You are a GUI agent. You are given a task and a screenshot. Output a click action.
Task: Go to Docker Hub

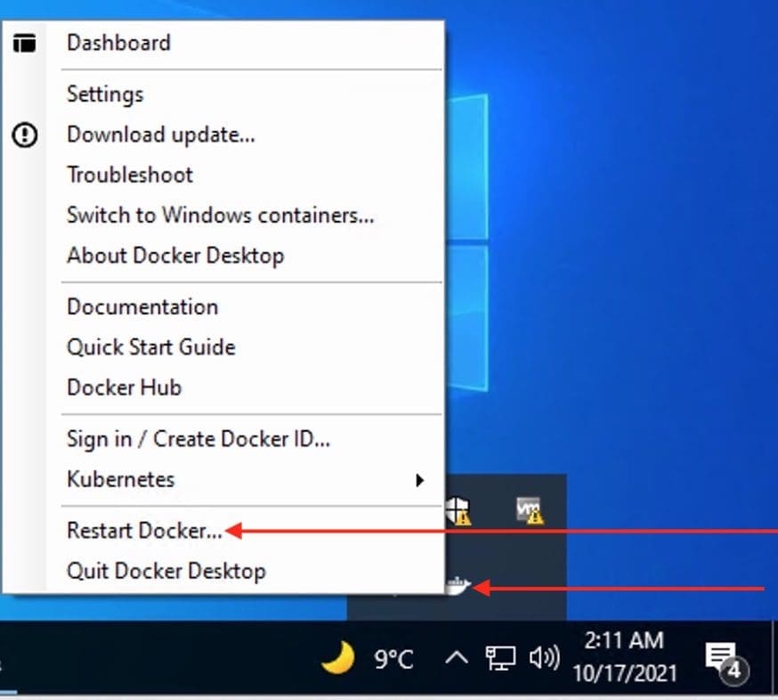(x=124, y=387)
